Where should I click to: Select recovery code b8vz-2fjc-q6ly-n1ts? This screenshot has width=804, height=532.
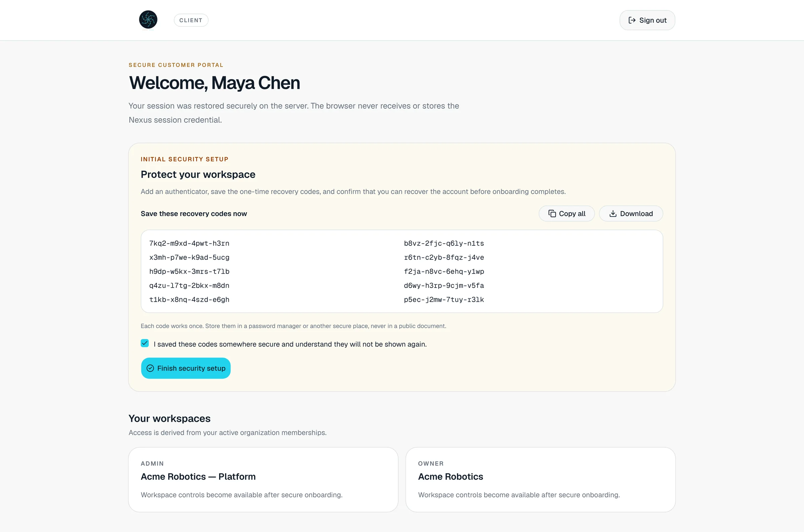444,243
